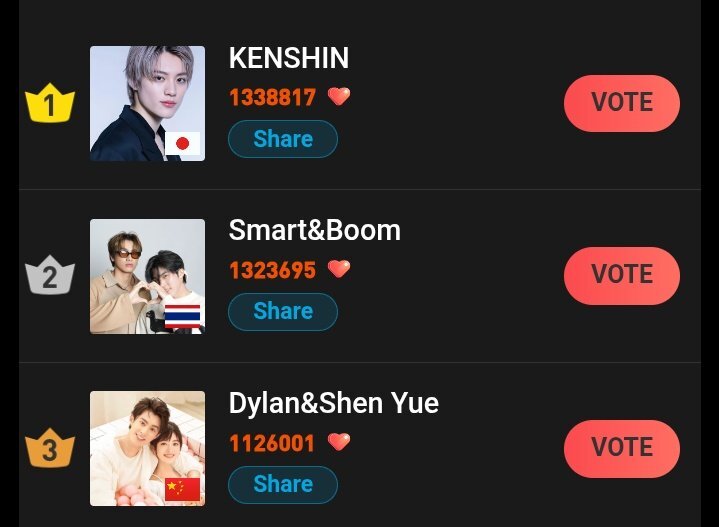719x527 pixels.
Task: Click the silver rank 2 crown icon
Action: pos(50,275)
